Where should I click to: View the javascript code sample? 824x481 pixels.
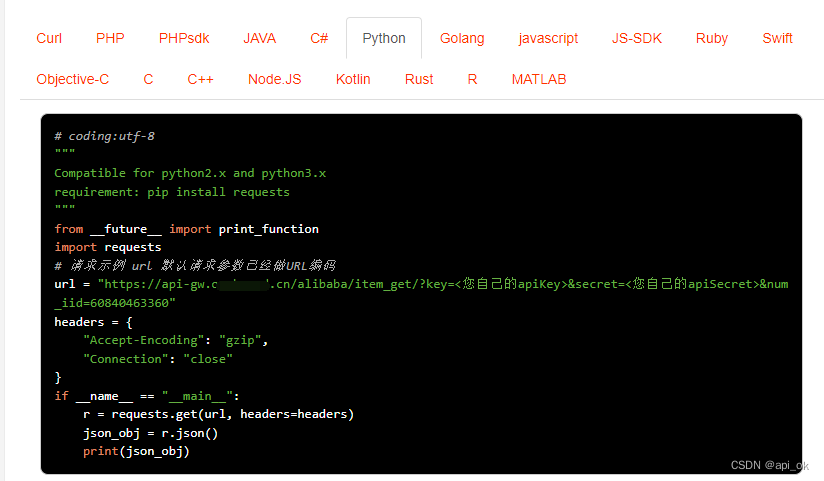point(548,38)
